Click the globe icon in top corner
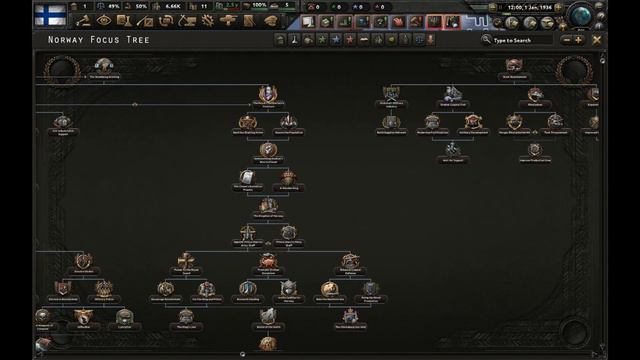 (580, 16)
